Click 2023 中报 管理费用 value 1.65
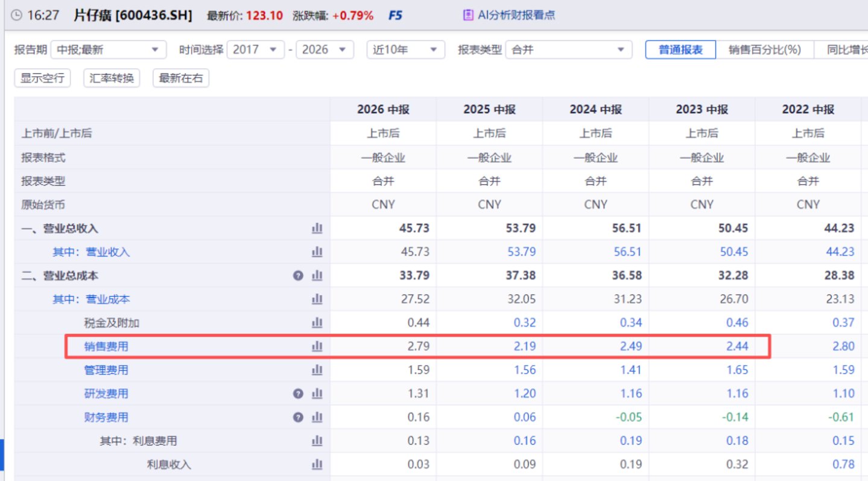868x481 pixels. point(737,370)
